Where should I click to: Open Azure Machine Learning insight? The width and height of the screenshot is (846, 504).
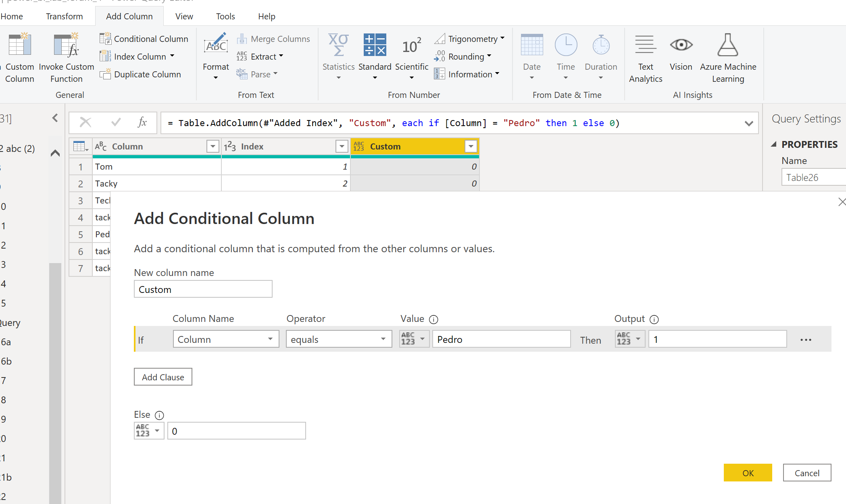(728, 58)
